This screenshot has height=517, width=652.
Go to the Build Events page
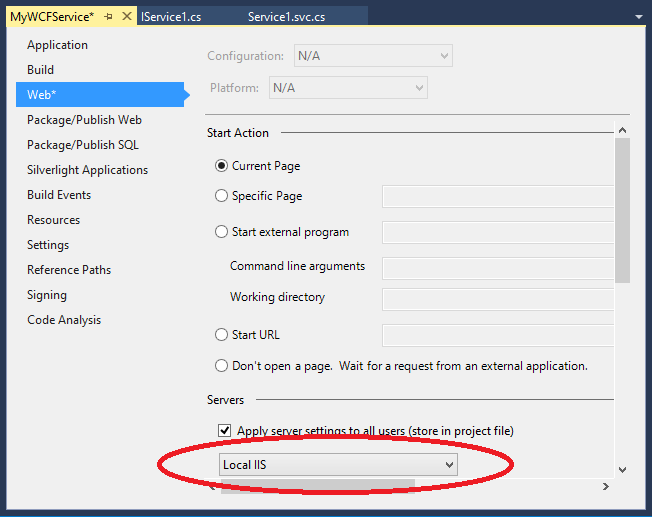point(59,195)
